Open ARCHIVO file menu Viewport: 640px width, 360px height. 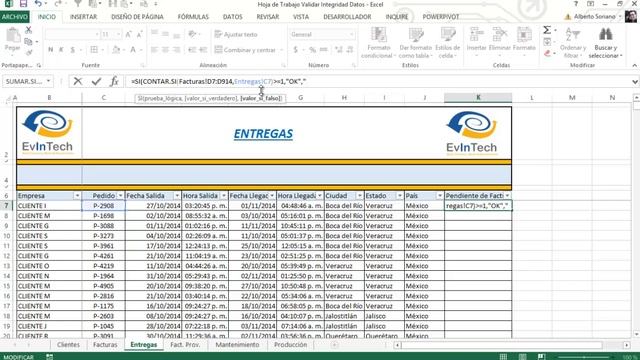15,17
